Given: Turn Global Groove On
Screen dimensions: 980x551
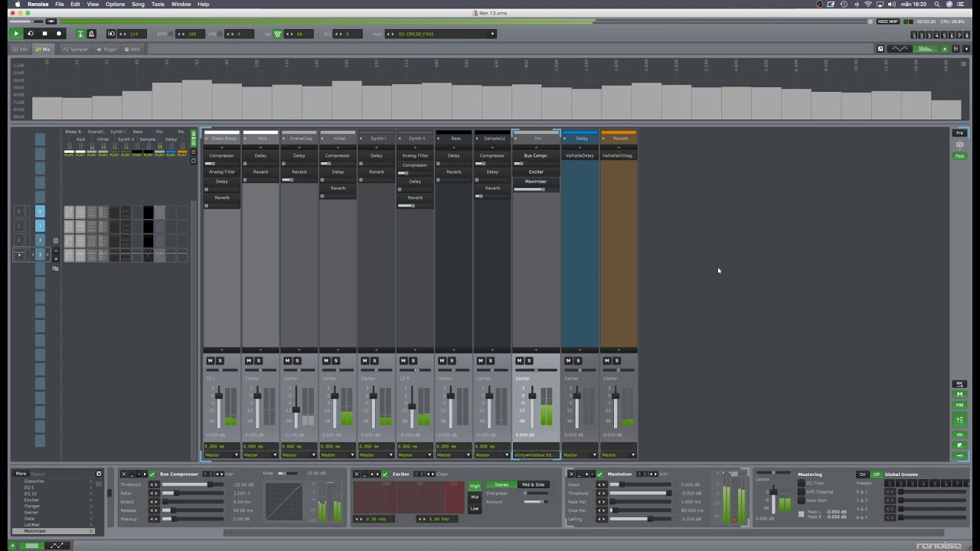Looking at the screenshot, I should coord(863,474).
